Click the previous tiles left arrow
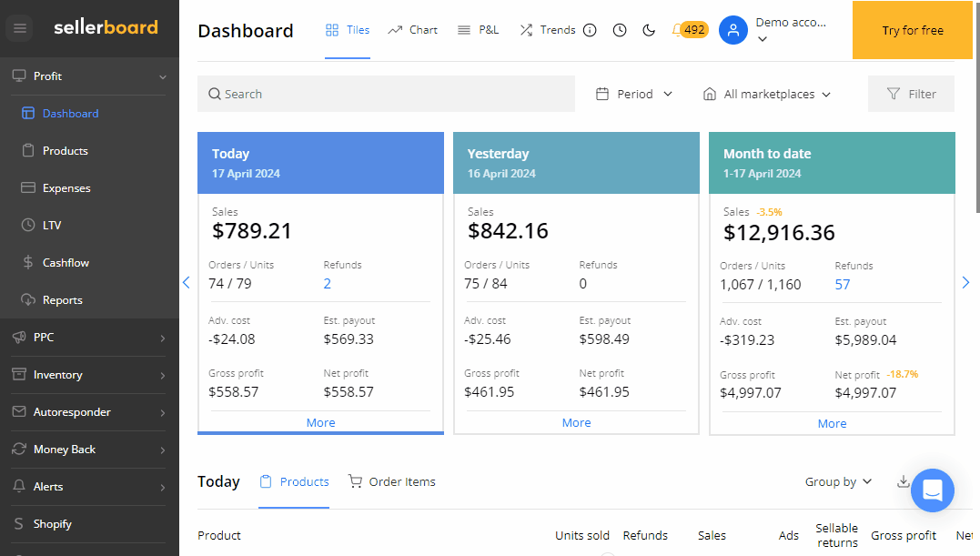Screen dimensions: 980x556 tap(187, 282)
